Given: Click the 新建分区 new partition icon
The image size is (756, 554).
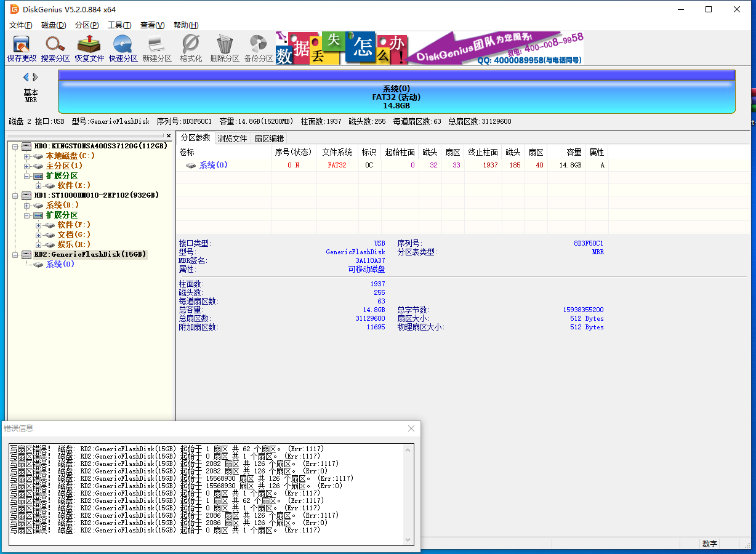Looking at the screenshot, I should coord(157,49).
